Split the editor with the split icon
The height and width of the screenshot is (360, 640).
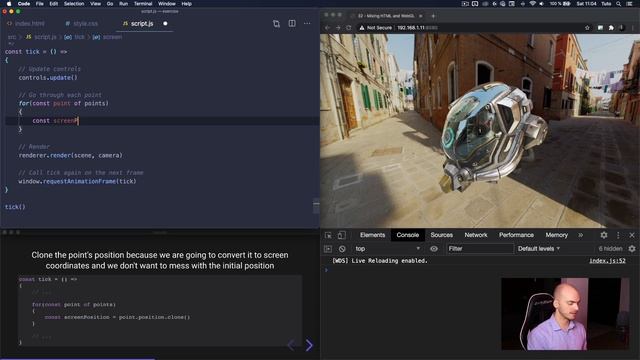292,23
